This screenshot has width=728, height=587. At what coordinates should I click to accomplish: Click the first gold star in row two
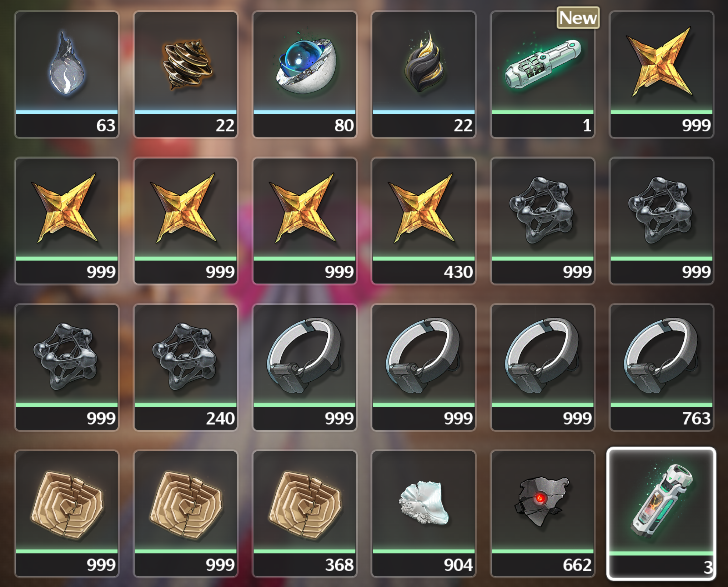point(66,221)
